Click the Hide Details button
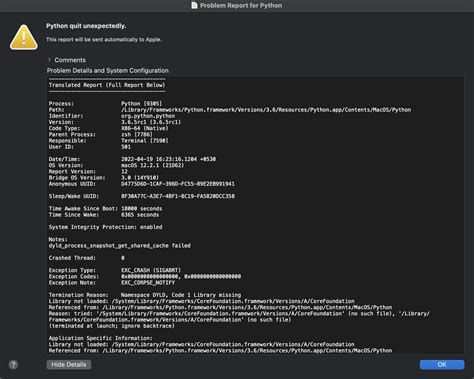This screenshot has height=379, width=474. [69, 364]
